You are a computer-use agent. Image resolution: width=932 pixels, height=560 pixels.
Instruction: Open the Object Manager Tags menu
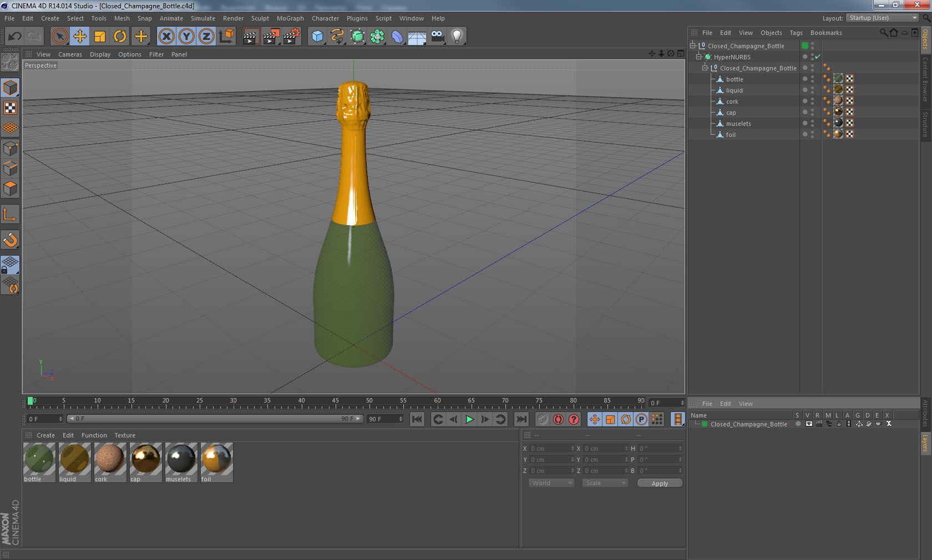click(x=796, y=33)
